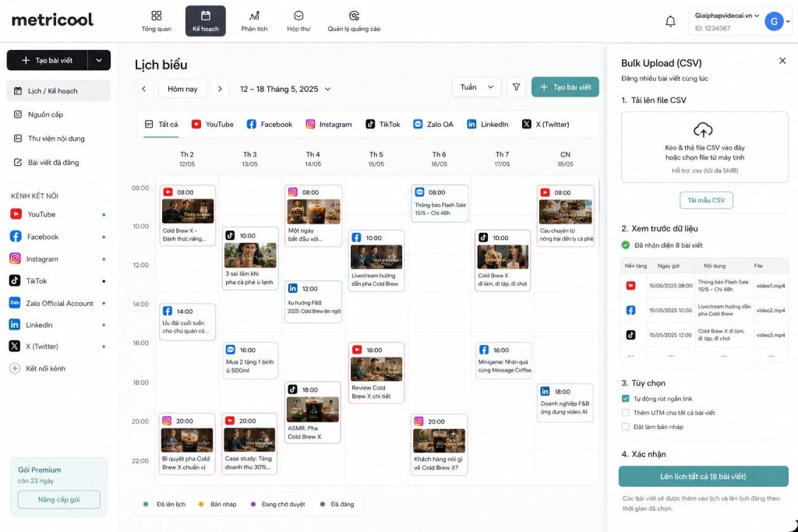The image size is (798, 532).
Task: Click sidebar Tạo bài viết button
Action: (x=48, y=60)
